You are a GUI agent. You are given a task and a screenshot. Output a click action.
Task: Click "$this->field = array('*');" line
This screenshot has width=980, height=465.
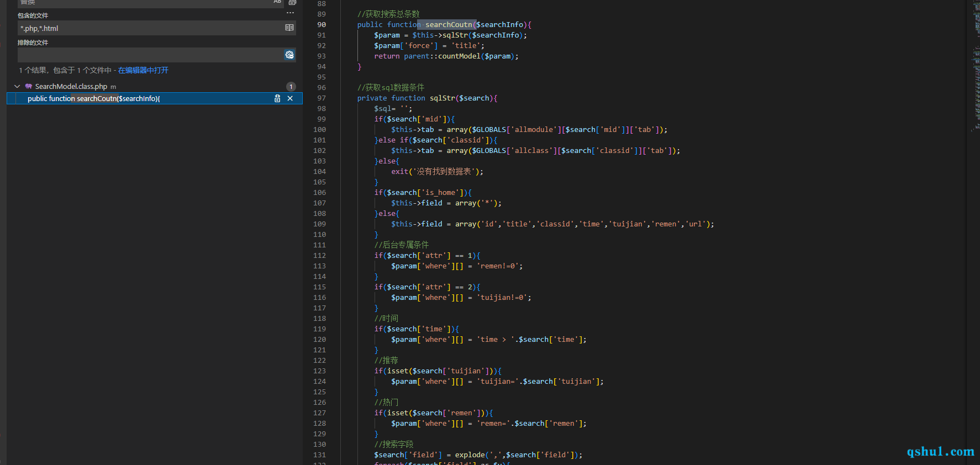coord(446,203)
